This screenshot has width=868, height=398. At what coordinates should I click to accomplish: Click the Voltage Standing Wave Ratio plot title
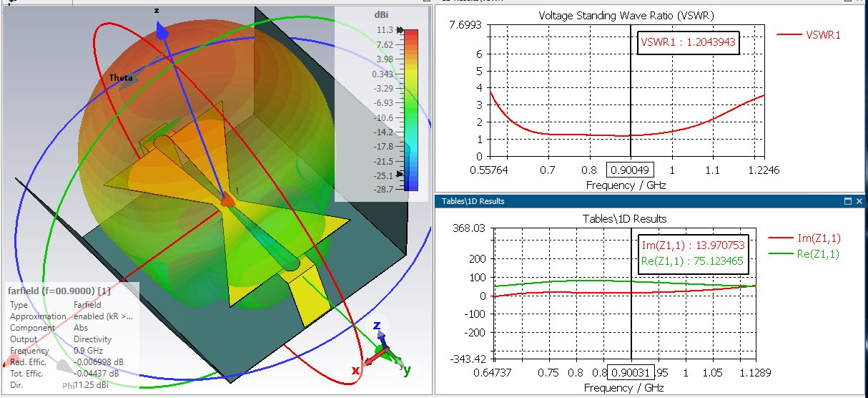click(626, 15)
